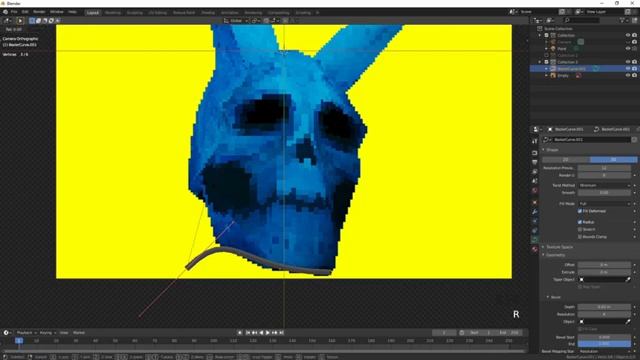This screenshot has width=640, height=360.
Task: Switch to the Animation workspace tab
Action: click(x=229, y=12)
